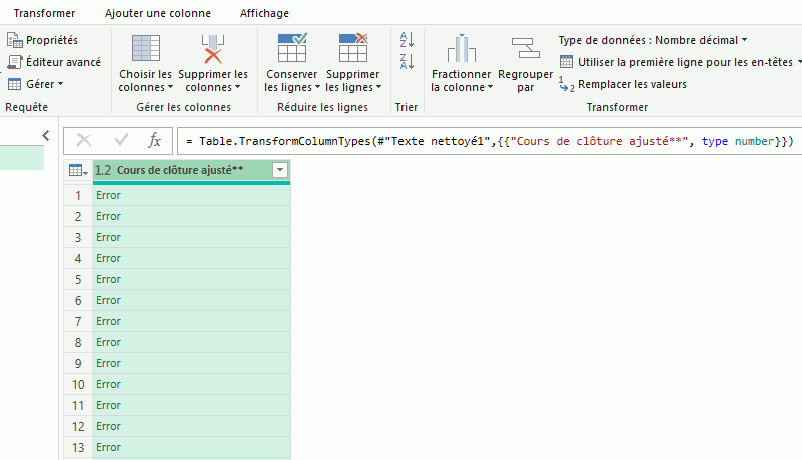Click the Choisir les colonnes icon
802x460 pixels.
146,49
